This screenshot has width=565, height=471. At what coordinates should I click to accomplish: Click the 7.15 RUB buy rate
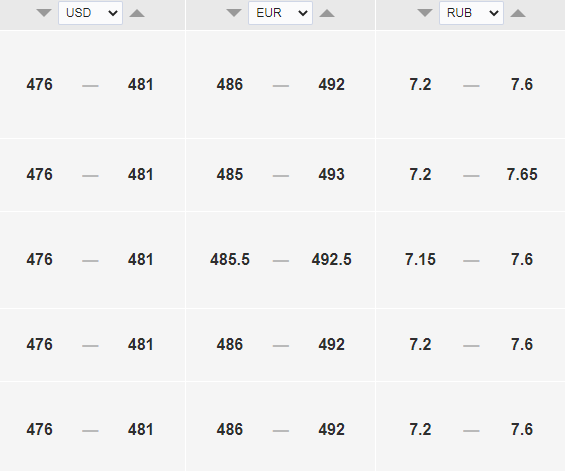[420, 259]
